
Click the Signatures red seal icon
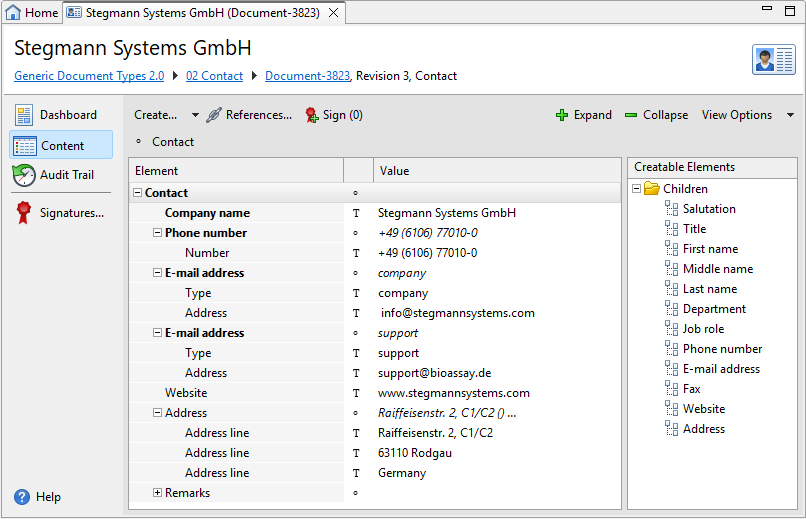23,213
